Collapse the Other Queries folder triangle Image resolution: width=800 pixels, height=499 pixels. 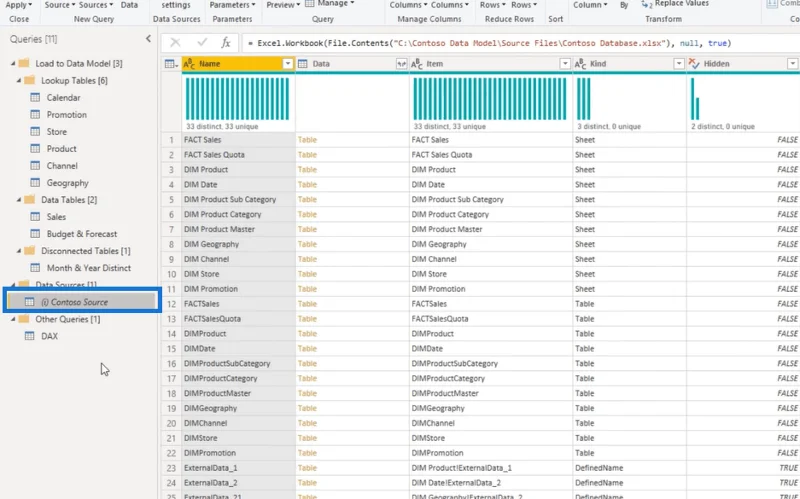click(x=13, y=319)
